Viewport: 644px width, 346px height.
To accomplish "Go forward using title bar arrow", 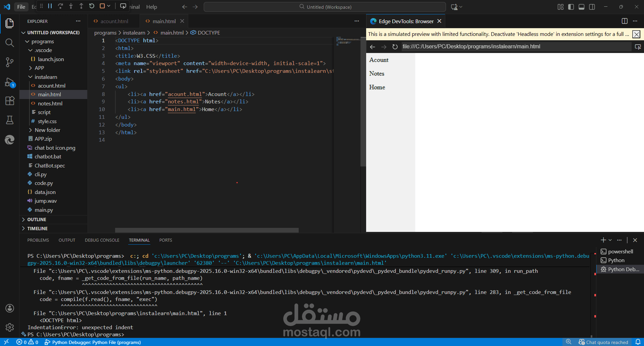I will coord(195,7).
